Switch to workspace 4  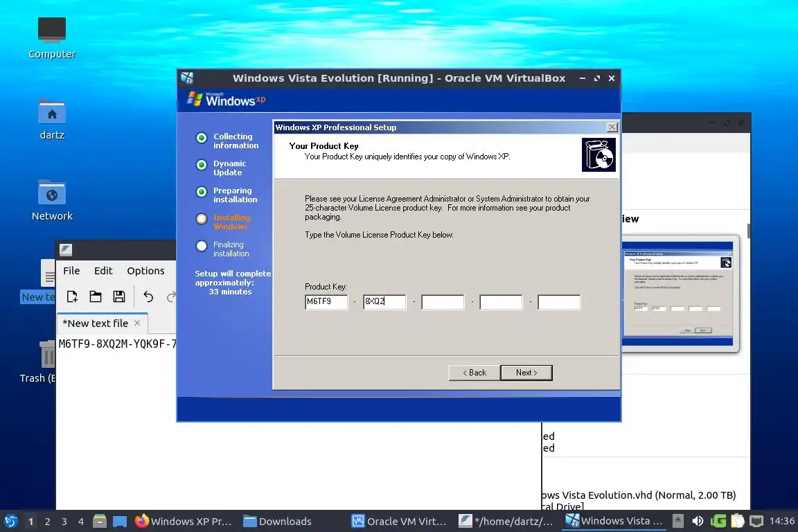(81, 522)
